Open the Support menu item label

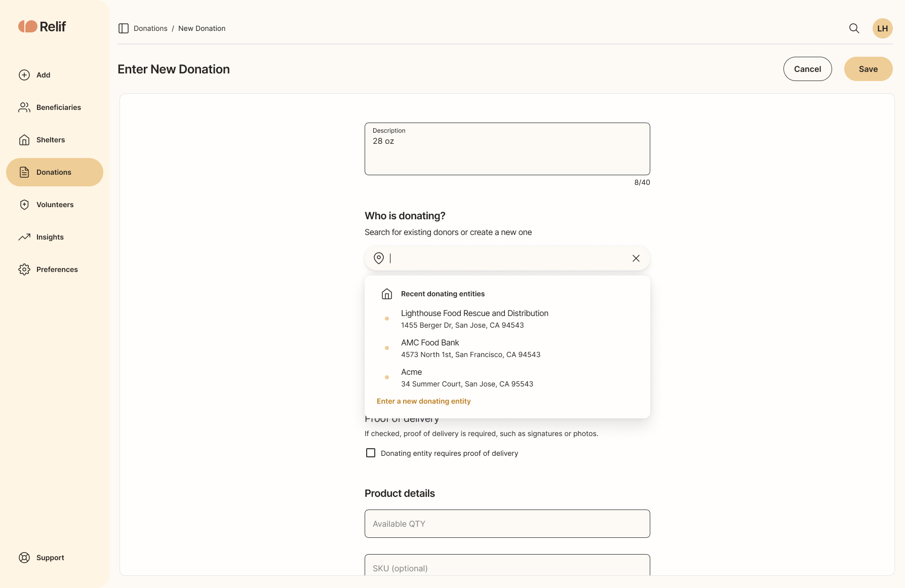(50, 558)
